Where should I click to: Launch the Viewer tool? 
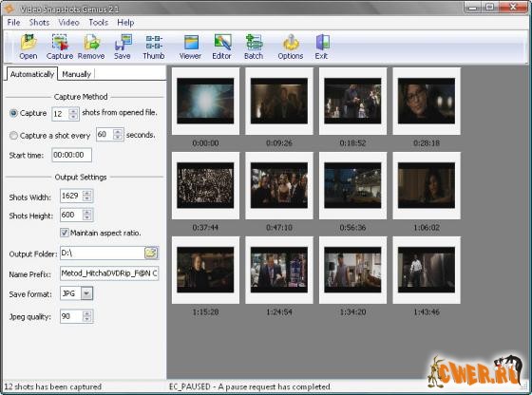coord(190,47)
